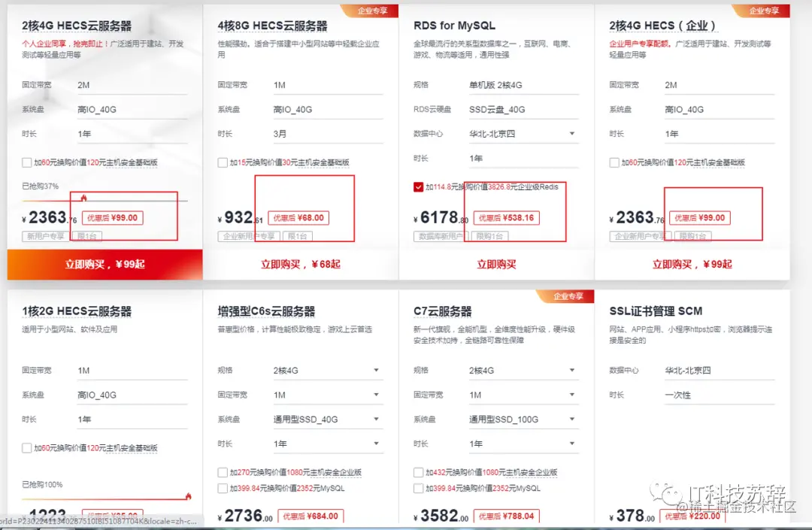This screenshot has height=530, width=812.
Task: Click 立即购买 under RDS for MySQL
Action: [x=496, y=265]
